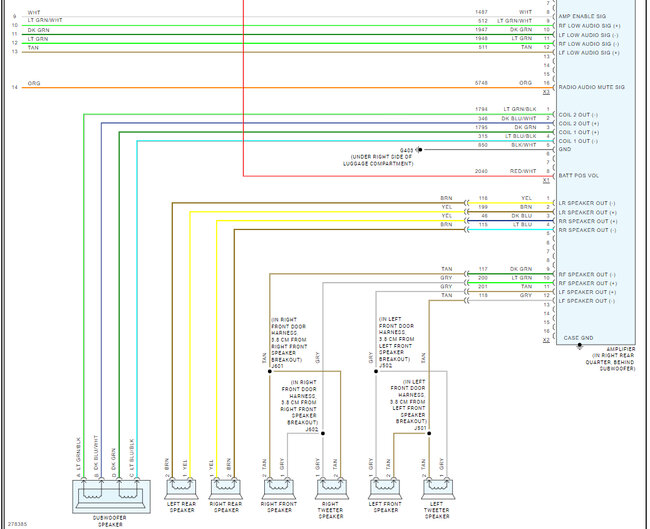Select the COIL 1 OUT (+) label
The height and width of the screenshot is (529, 650).
(x=579, y=132)
